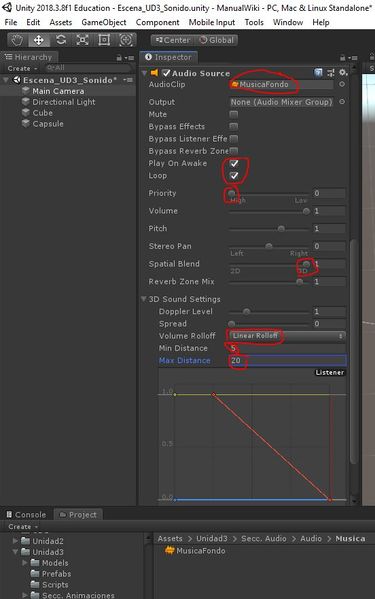Select the Rect transform tool
This screenshot has height=599, width=375.
point(104,40)
